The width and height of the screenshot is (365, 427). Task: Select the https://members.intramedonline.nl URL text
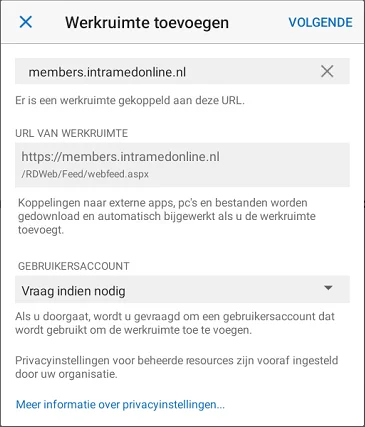pyautogui.click(x=120, y=157)
